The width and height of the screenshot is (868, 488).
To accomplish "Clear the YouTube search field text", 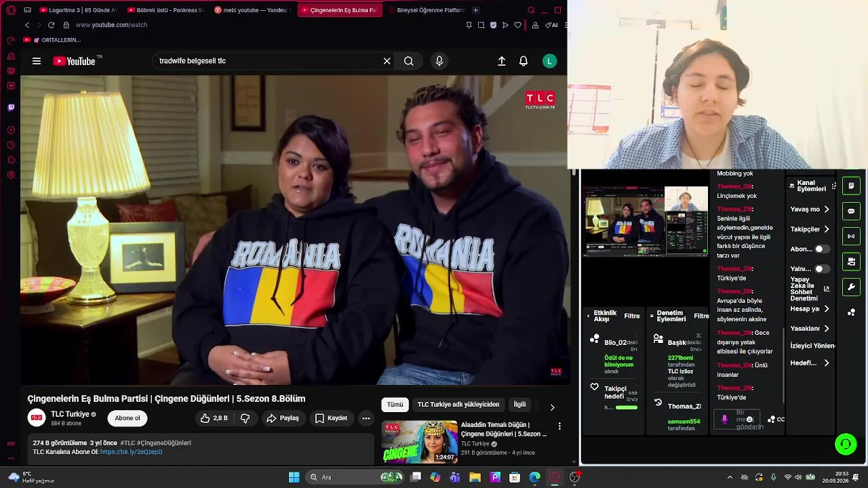I will click(387, 61).
